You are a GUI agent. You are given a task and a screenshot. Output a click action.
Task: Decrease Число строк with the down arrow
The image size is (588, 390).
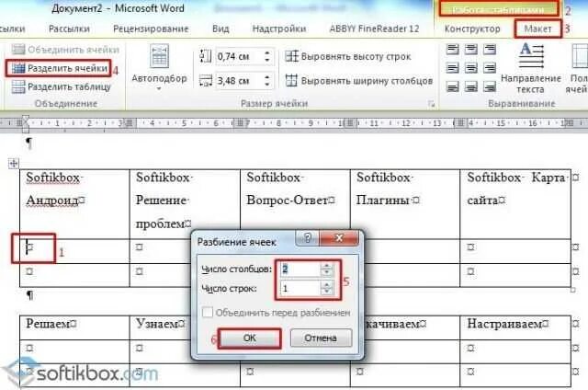327,292
